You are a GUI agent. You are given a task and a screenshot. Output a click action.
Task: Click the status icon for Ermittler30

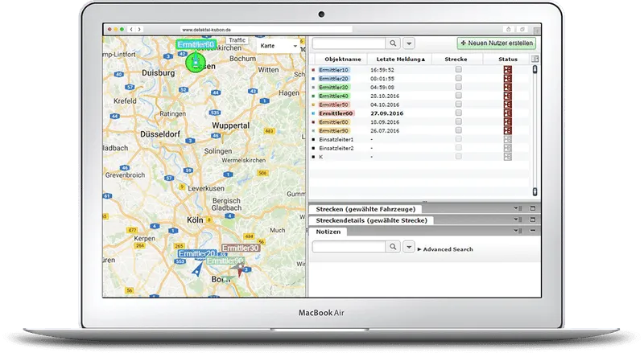point(508,87)
